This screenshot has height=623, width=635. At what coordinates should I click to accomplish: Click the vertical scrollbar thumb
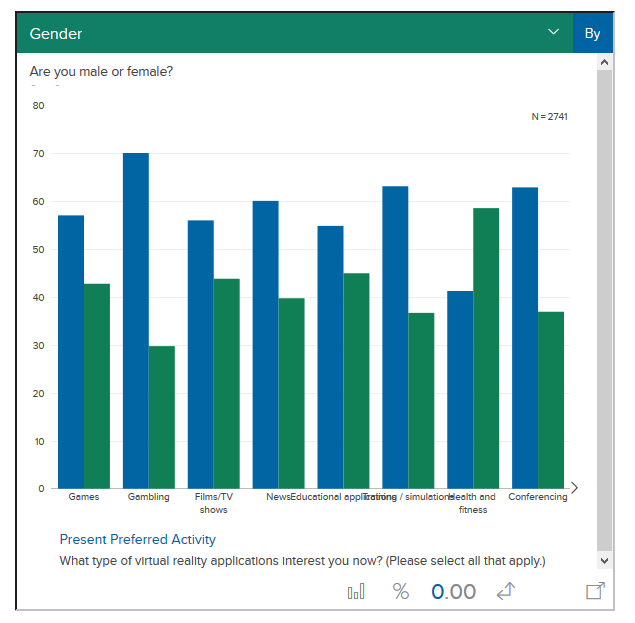click(x=603, y=300)
